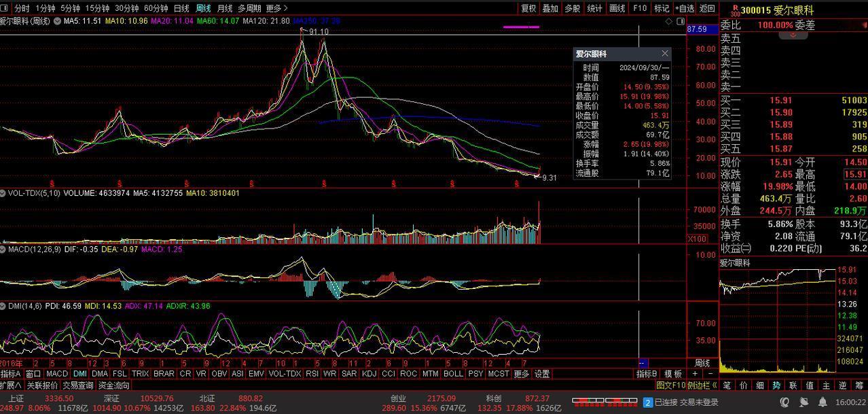Open the 细 detail tab
Screen dimensions: 868x414
point(759,385)
